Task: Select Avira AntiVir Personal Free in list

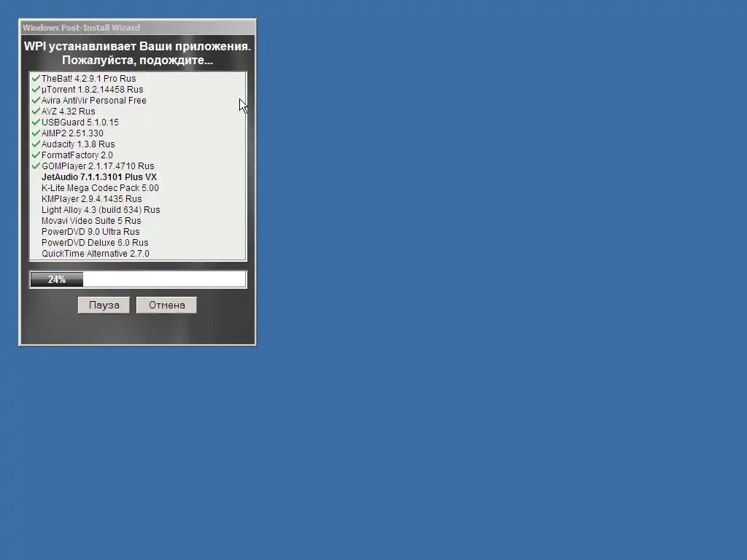Action: point(94,101)
